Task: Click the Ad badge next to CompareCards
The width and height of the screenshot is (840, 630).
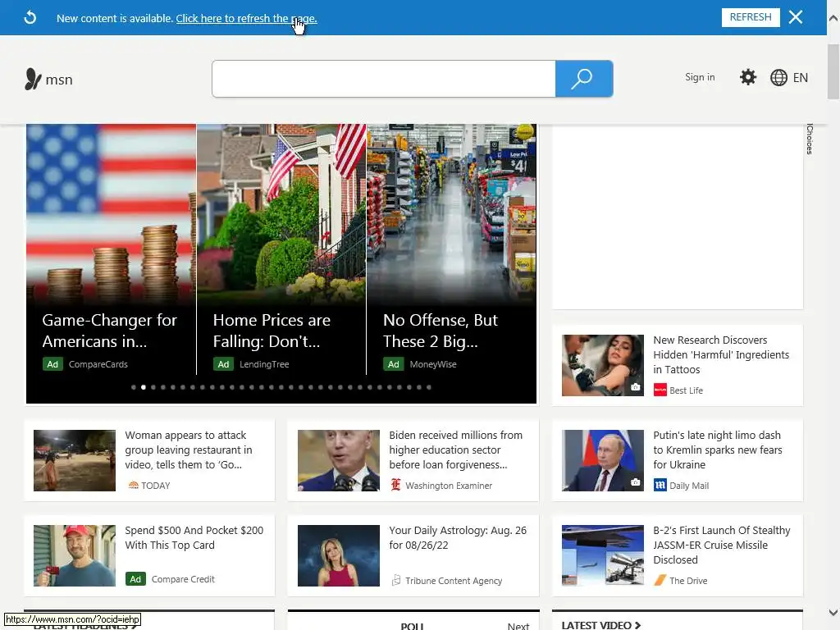Action: 52,364
